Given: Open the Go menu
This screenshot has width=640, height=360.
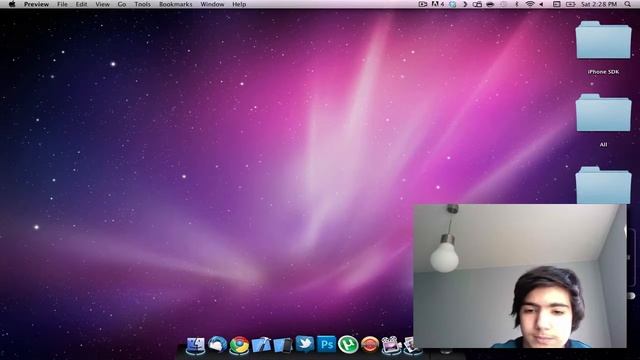Looking at the screenshot, I should click(x=122, y=4).
